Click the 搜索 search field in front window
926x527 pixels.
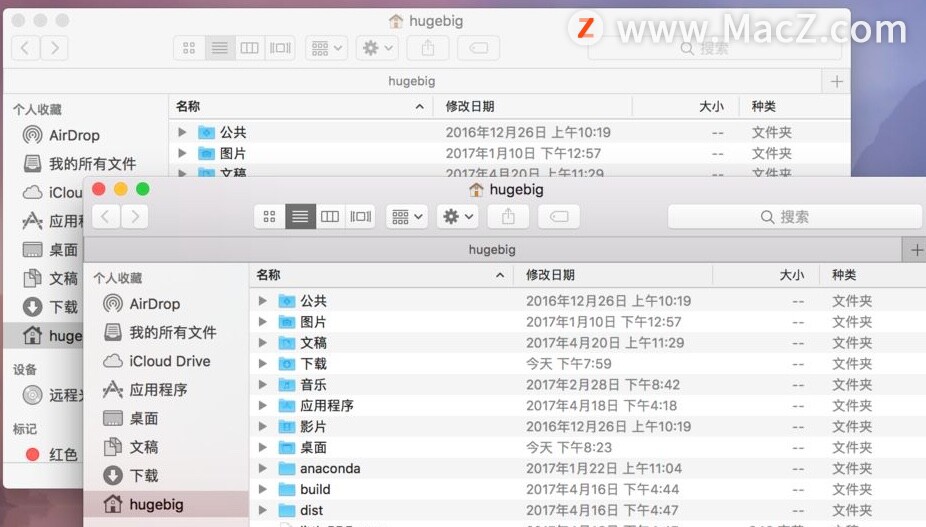(794, 217)
